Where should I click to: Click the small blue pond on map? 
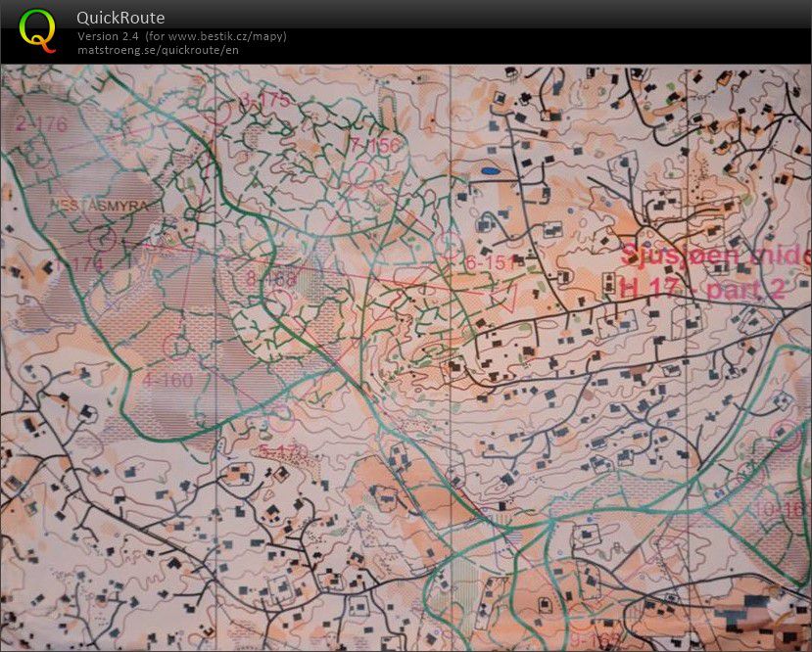point(490,170)
